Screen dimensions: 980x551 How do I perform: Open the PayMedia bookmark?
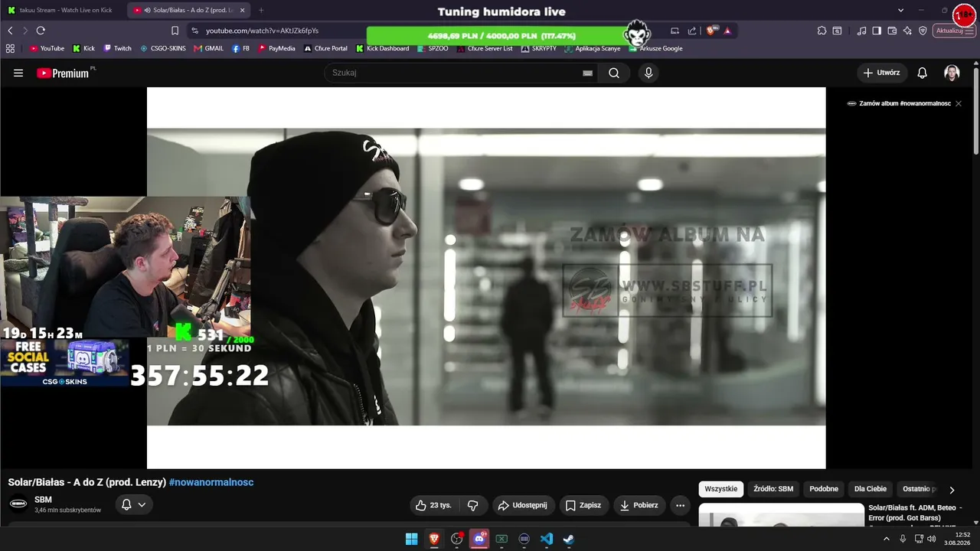tap(276, 48)
